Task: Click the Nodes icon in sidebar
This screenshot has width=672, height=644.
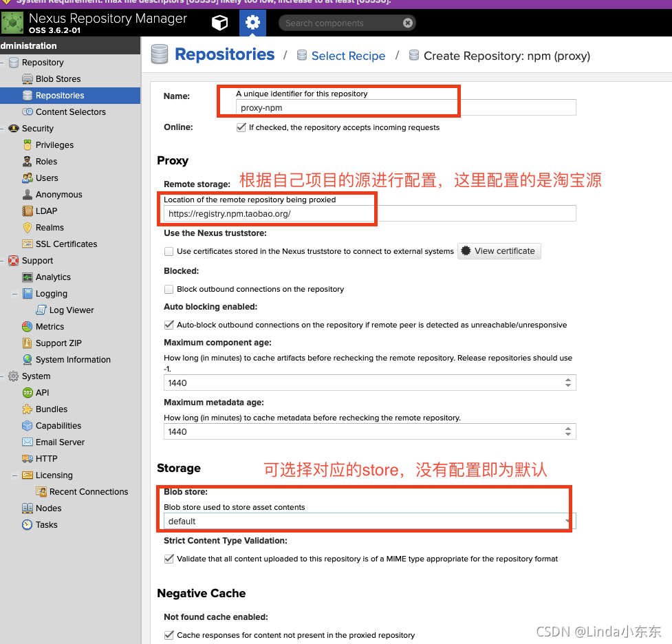Action: tap(28, 508)
